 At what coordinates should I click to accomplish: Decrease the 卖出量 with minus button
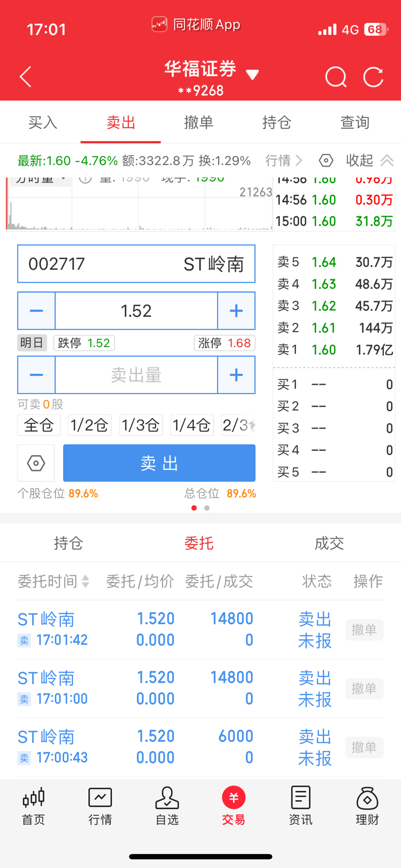coord(37,375)
